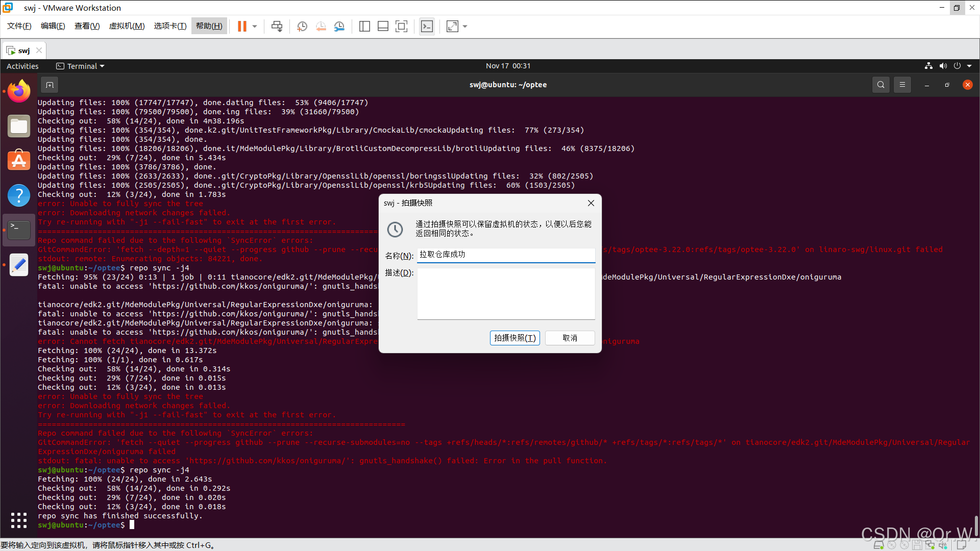Screen dimensions: 980x551
Task: Click the 拍摄快照 button
Action: [x=514, y=338]
